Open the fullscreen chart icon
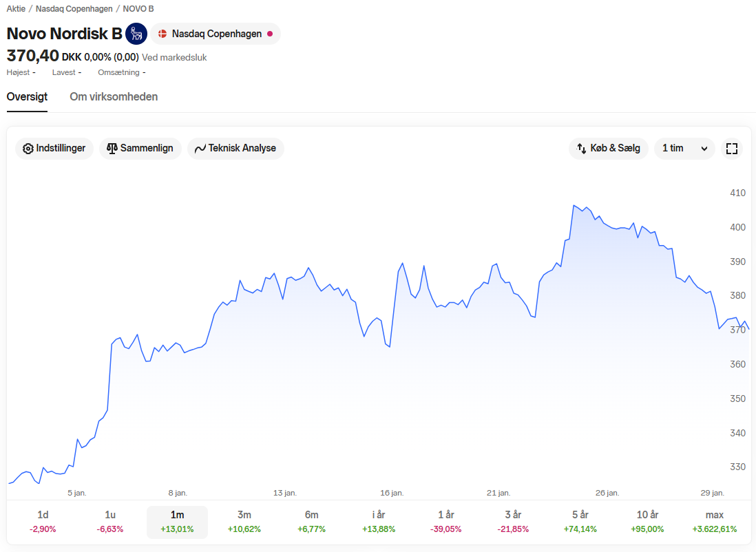756x552 pixels. (732, 149)
